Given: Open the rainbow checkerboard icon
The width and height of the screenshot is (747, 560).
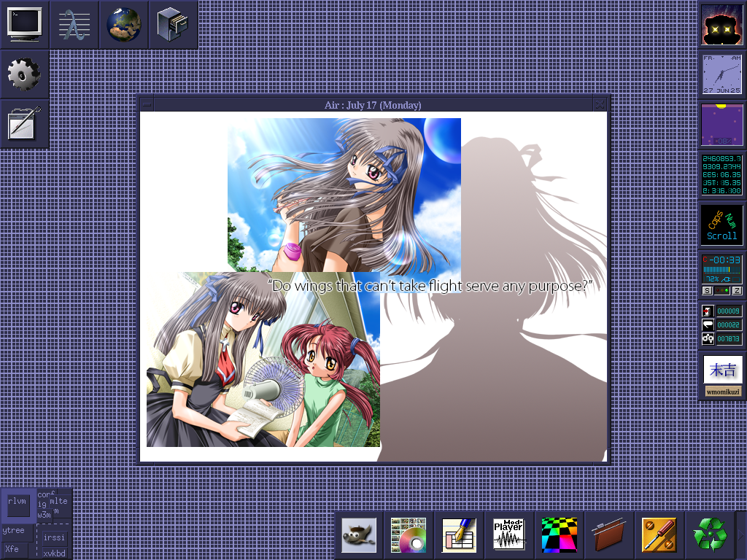Looking at the screenshot, I should (559, 535).
